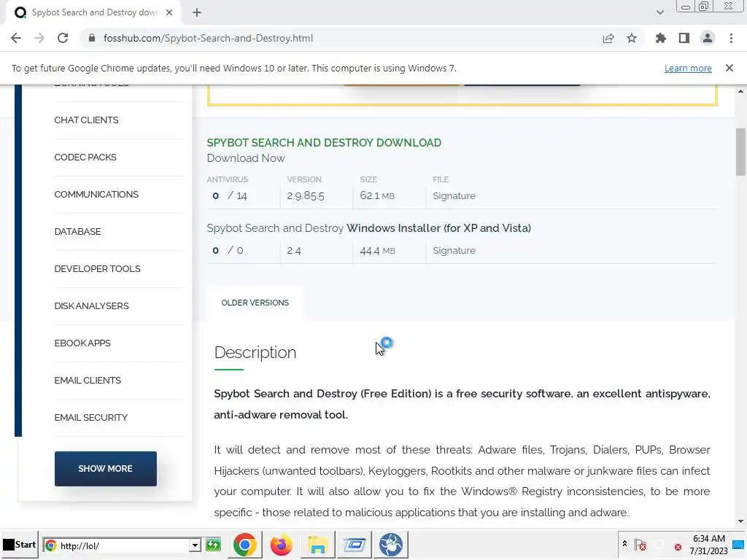The height and width of the screenshot is (560, 747).
Task: Click version number 2.9.85.5
Action: (x=306, y=195)
